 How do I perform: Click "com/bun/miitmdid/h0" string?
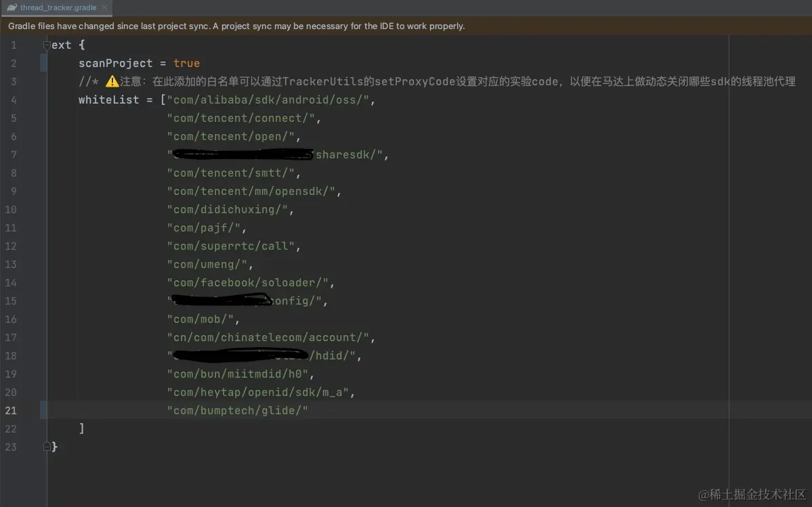[238, 374]
